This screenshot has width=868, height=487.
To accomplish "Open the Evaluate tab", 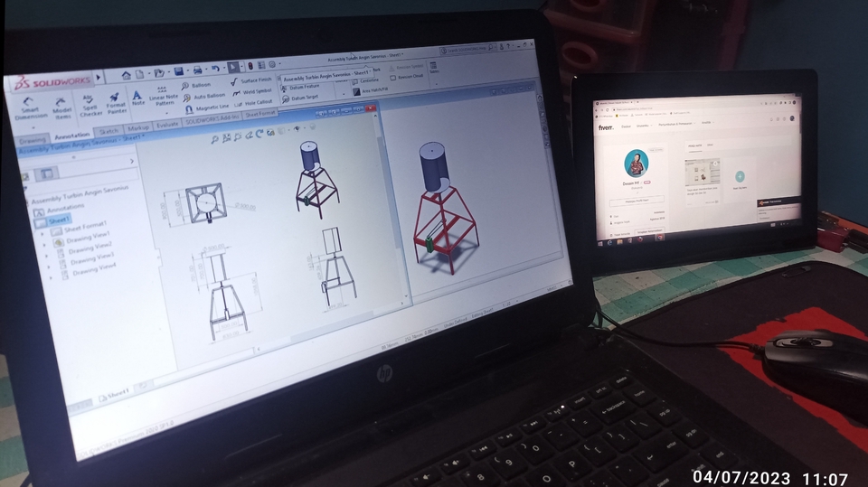I will [x=167, y=125].
